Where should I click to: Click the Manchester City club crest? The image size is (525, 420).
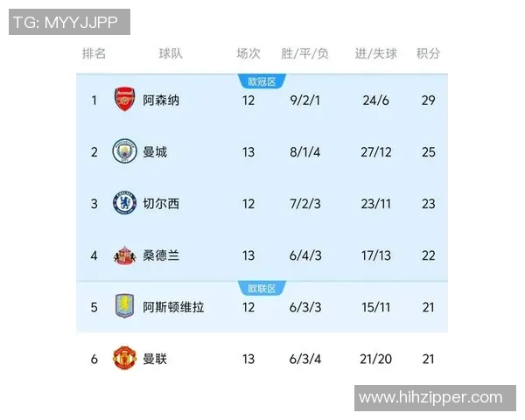pos(124,151)
